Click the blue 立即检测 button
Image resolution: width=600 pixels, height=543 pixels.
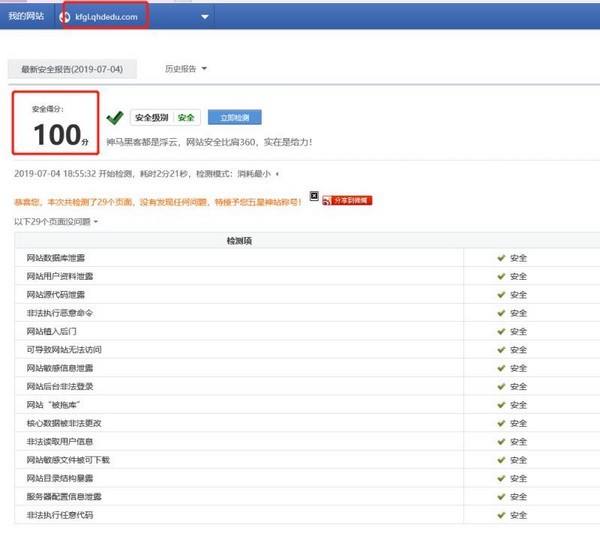(235, 117)
